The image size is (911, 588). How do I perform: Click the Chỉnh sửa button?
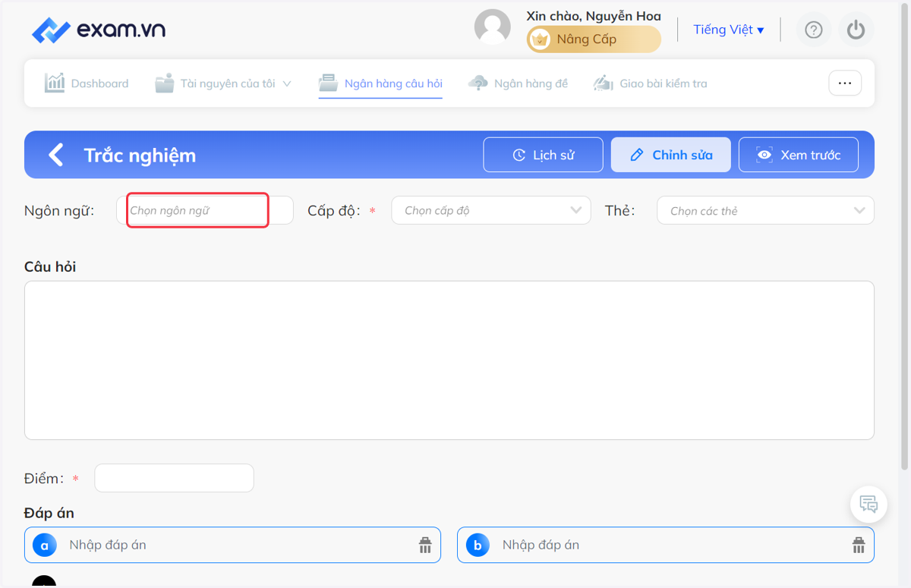tap(671, 155)
